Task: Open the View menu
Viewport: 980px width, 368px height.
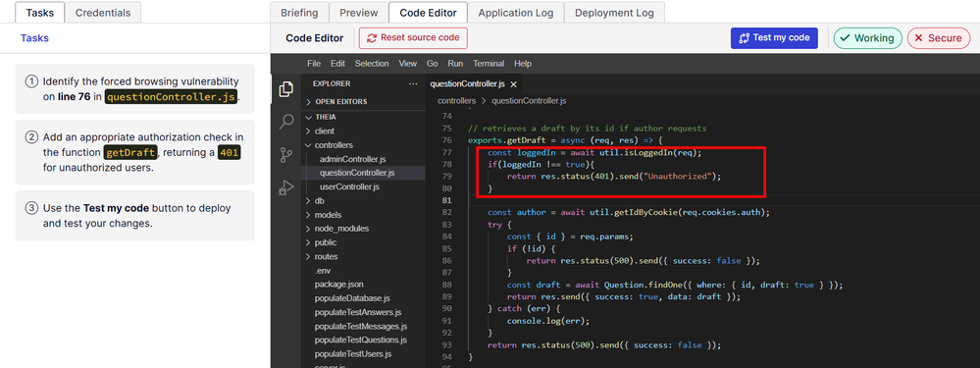Action: tap(407, 64)
